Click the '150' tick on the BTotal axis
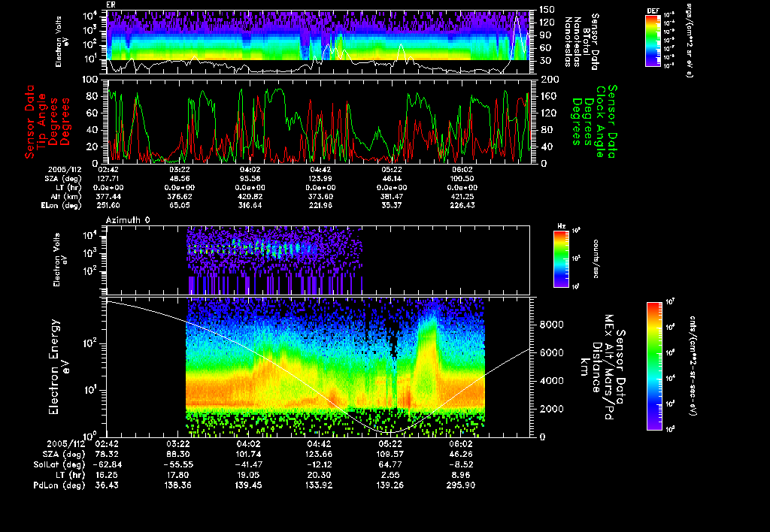This screenshot has width=770, height=532. pos(547,10)
